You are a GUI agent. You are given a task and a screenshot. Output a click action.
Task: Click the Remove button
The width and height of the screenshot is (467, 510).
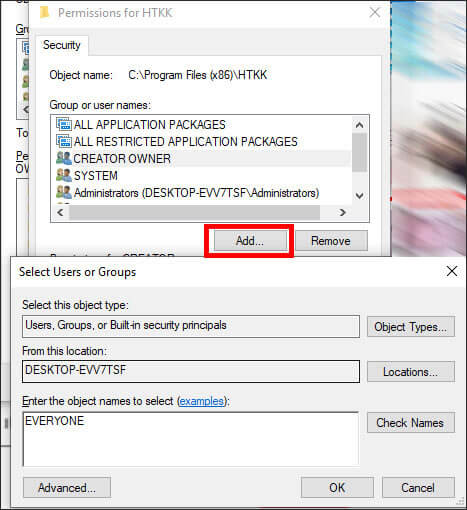coord(331,241)
